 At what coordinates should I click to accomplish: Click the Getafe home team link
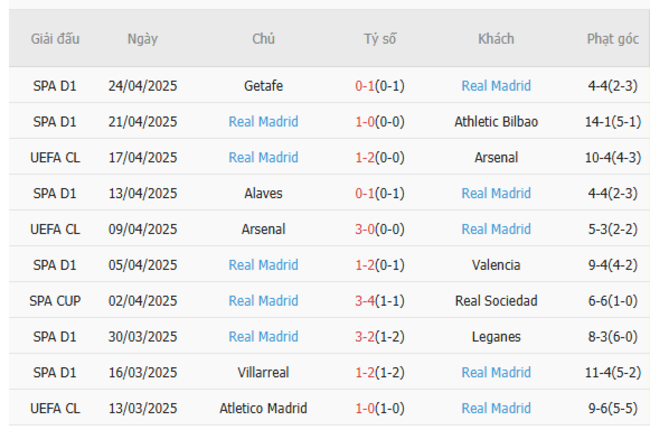[x=263, y=86]
